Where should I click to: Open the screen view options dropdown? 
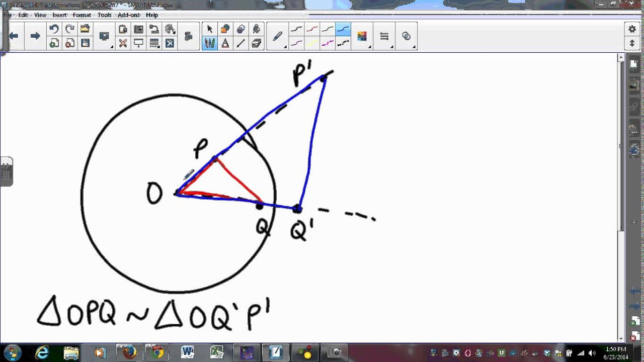104,36
